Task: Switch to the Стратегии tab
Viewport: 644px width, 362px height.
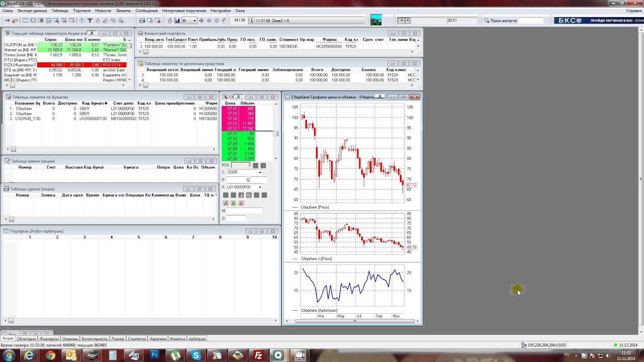Action: tap(137, 339)
